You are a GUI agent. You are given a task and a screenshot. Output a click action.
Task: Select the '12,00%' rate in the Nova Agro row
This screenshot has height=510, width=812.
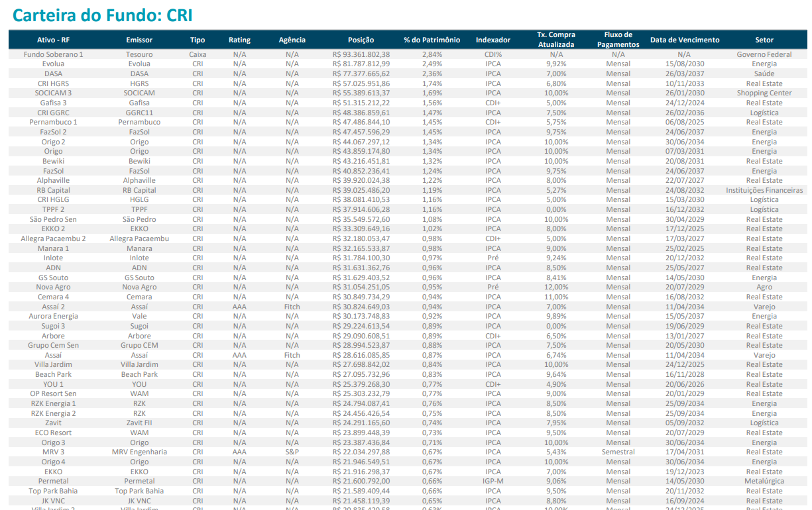(556, 287)
